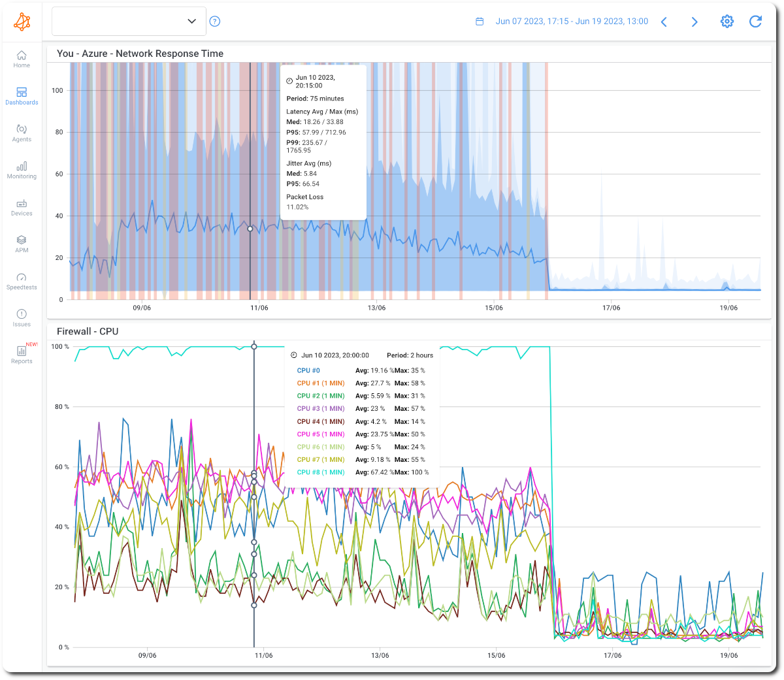Navigate to the next time period
Screen dimensions: 784x680
(694, 22)
